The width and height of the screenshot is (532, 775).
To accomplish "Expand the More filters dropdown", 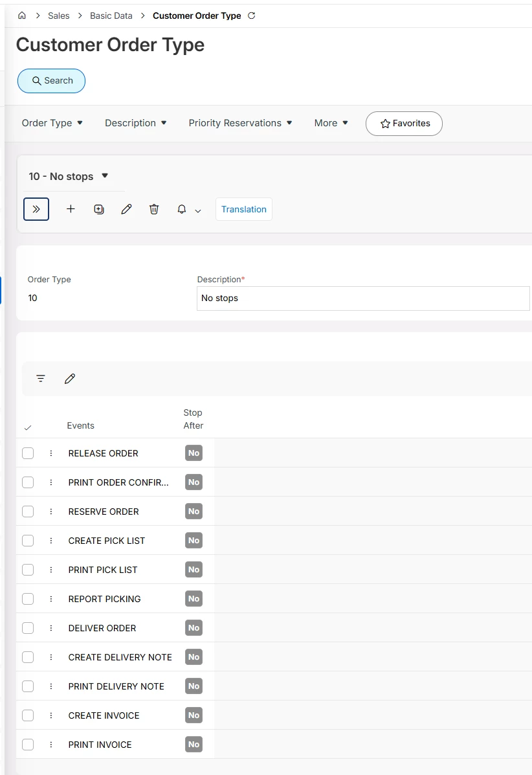I will 331,123.
